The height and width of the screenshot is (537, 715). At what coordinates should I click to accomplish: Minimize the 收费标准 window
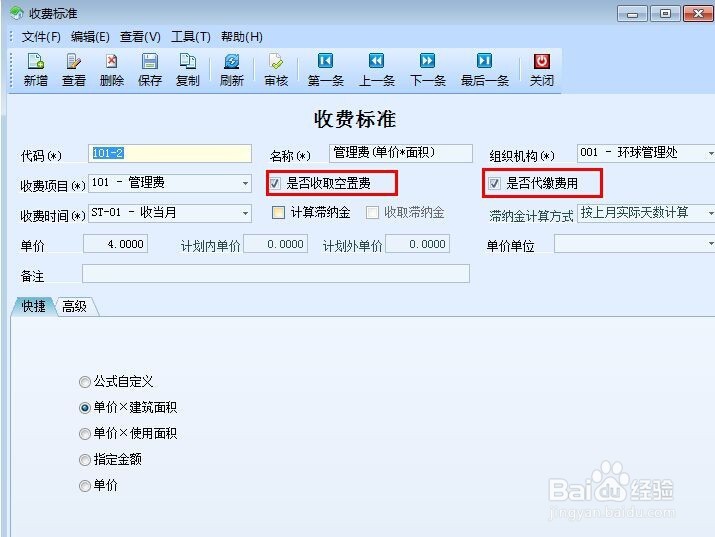point(632,14)
